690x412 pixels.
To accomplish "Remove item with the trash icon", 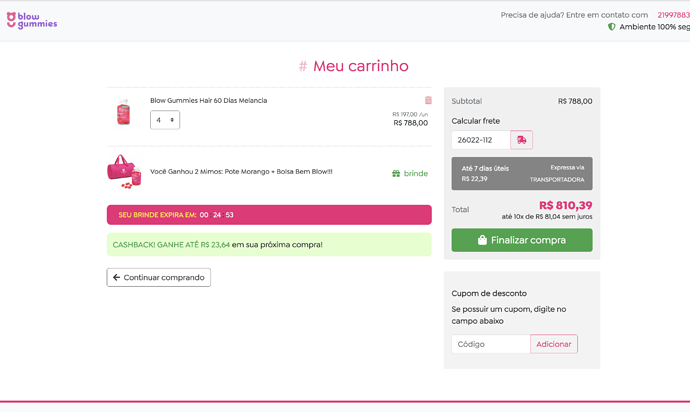I will coord(428,100).
